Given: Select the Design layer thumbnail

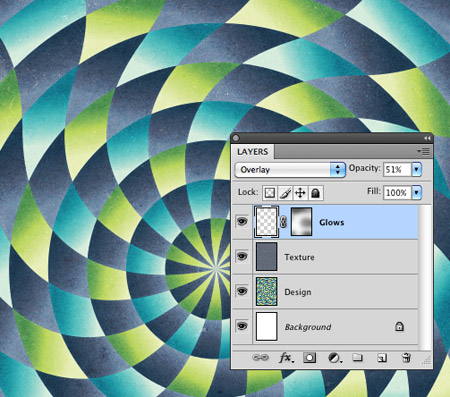Looking at the screenshot, I should (x=266, y=292).
